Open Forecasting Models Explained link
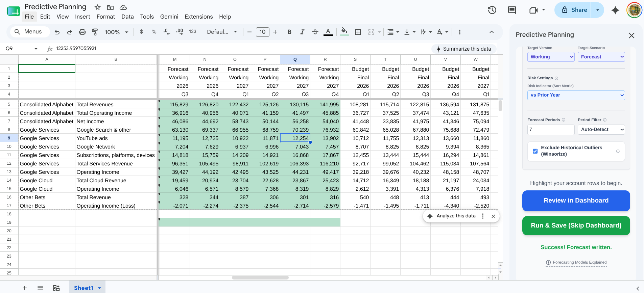 coord(576,263)
